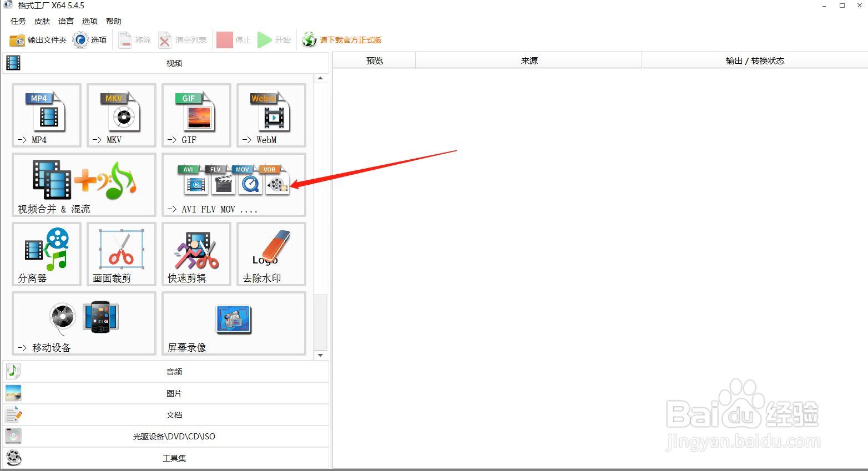Click the 预览 column header

(x=375, y=60)
